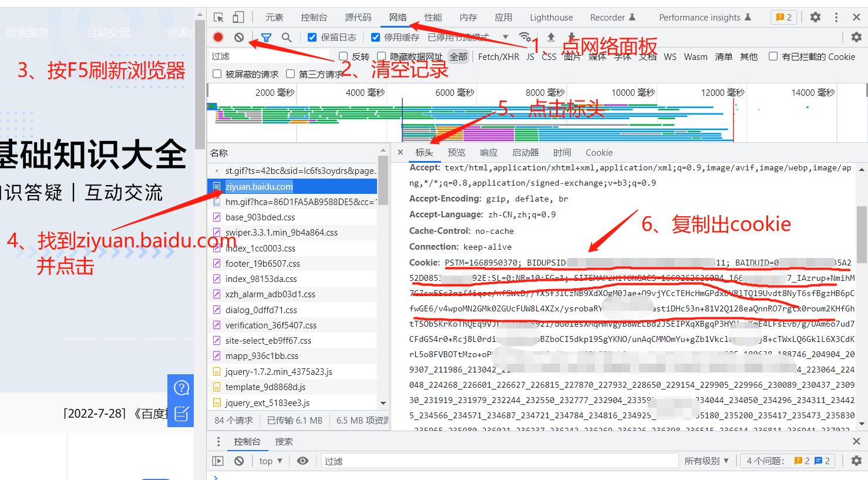Select the Initiator tab of request
Viewport: 868px width, 480px height.
click(525, 153)
